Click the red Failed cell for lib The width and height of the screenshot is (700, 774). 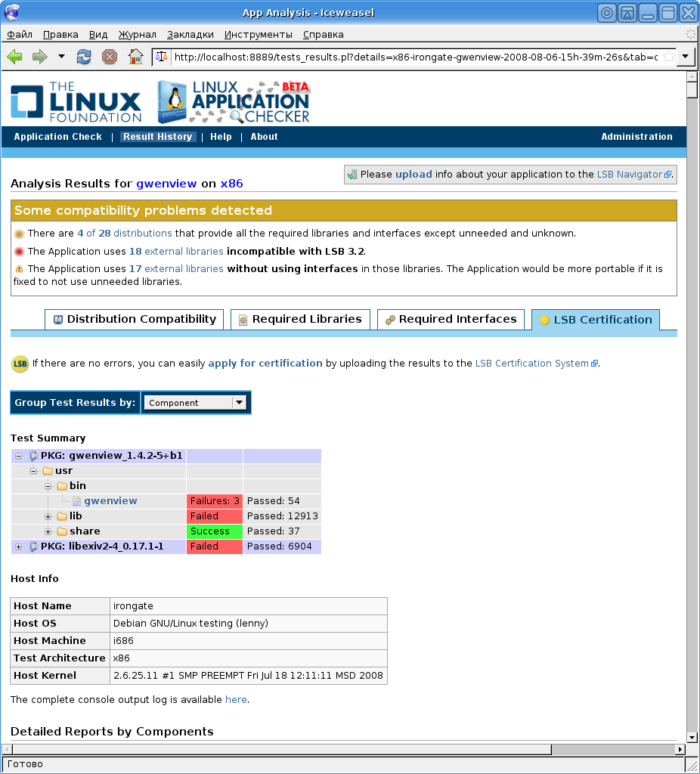coord(215,515)
